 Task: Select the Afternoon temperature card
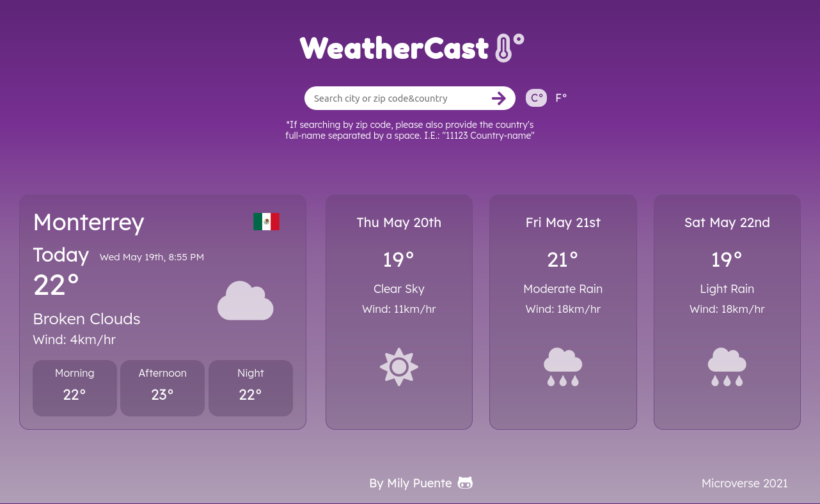pos(162,388)
